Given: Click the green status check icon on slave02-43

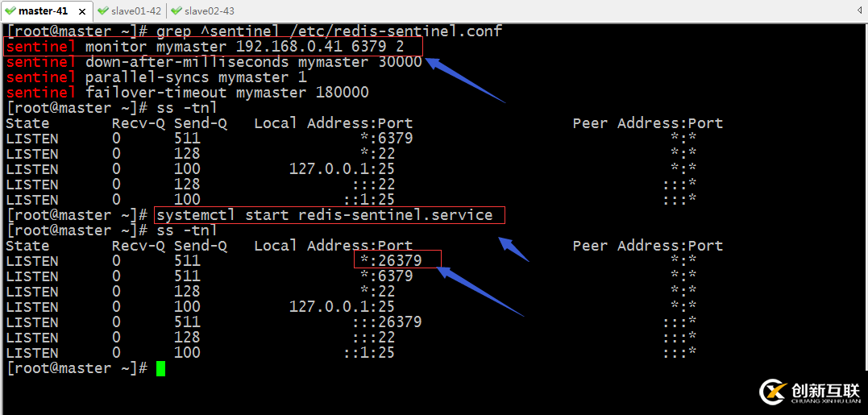Looking at the screenshot, I should (176, 10).
